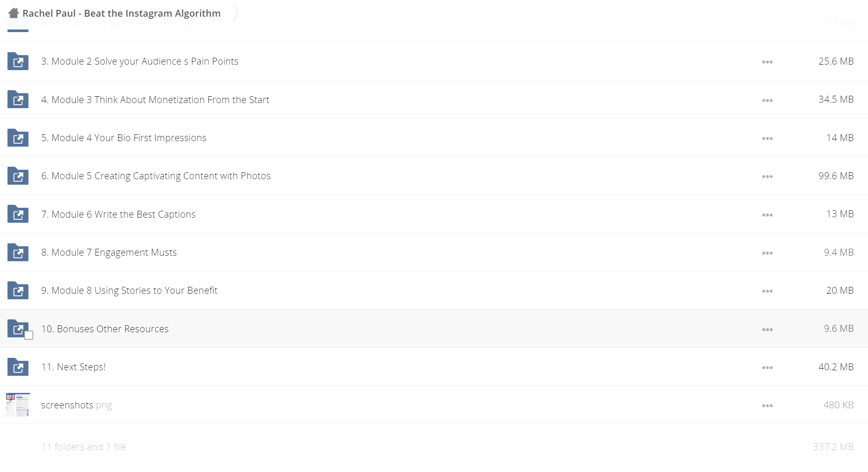868x472 pixels.
Task: Open Rachel Paul breadcrumb folder link
Action: [121, 13]
